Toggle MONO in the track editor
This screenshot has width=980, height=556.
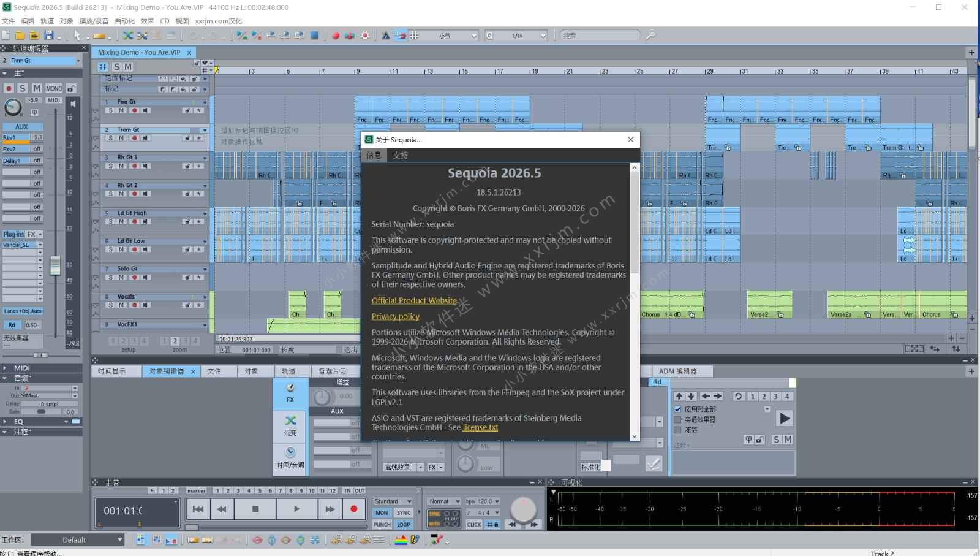tap(54, 89)
